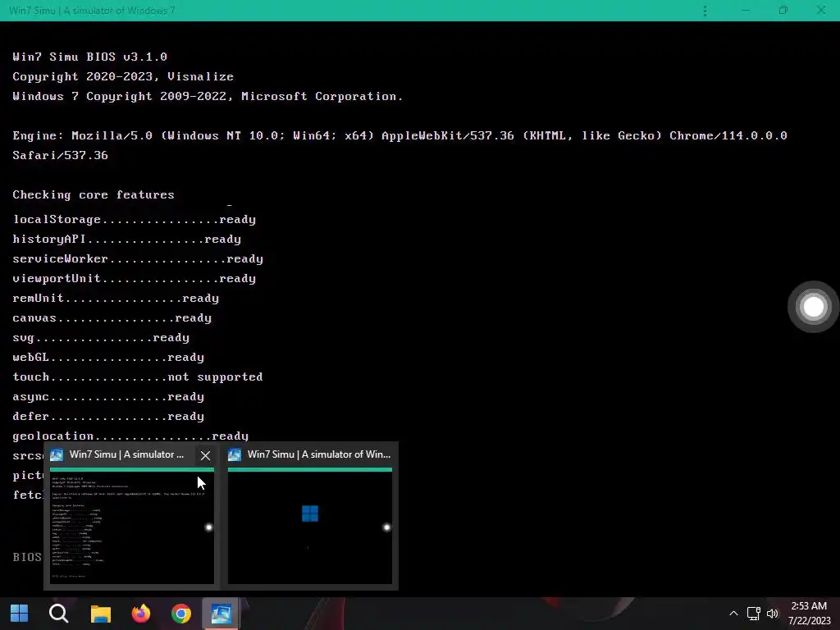Open the taskbar Search icon
840x630 pixels.
click(59, 614)
